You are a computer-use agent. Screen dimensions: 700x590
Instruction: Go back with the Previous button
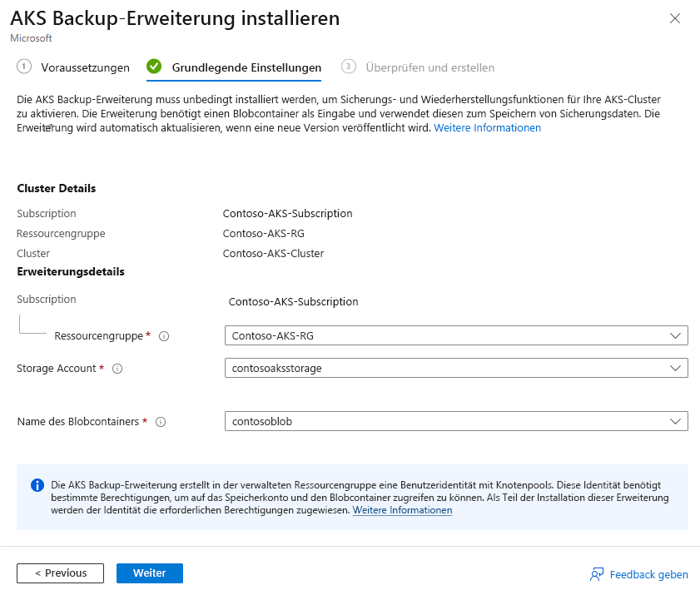point(60,573)
